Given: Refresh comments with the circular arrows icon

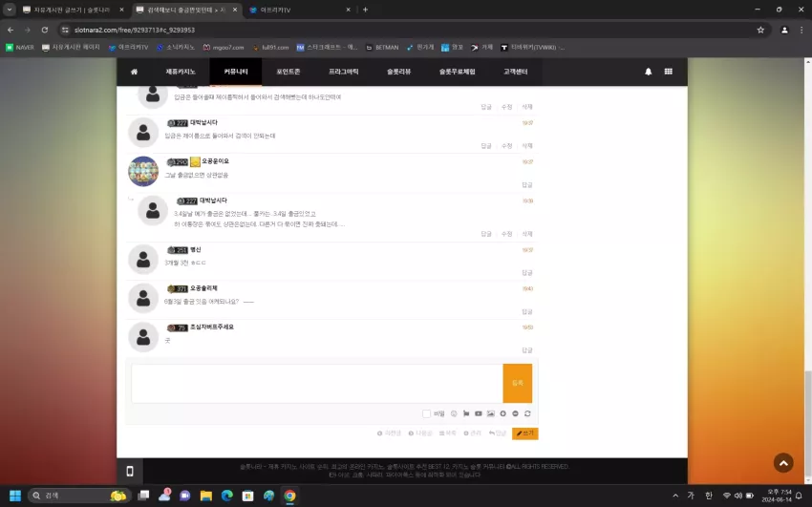Looking at the screenshot, I should click(527, 413).
